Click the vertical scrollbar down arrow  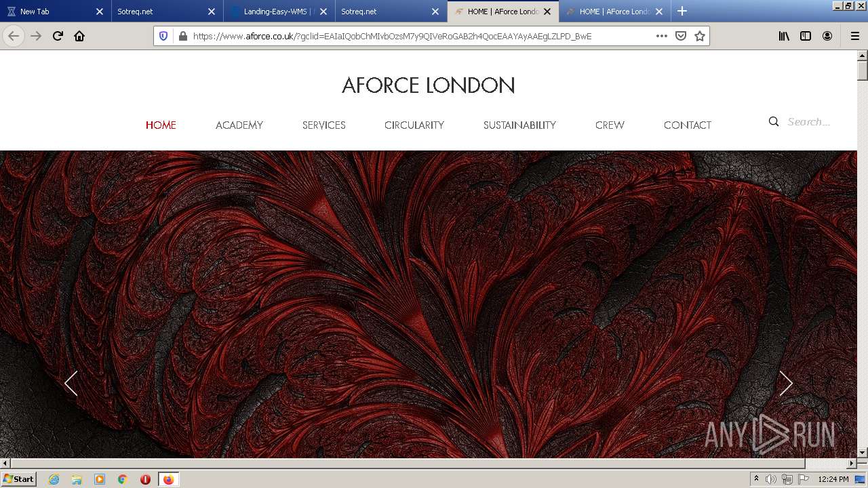(x=863, y=452)
